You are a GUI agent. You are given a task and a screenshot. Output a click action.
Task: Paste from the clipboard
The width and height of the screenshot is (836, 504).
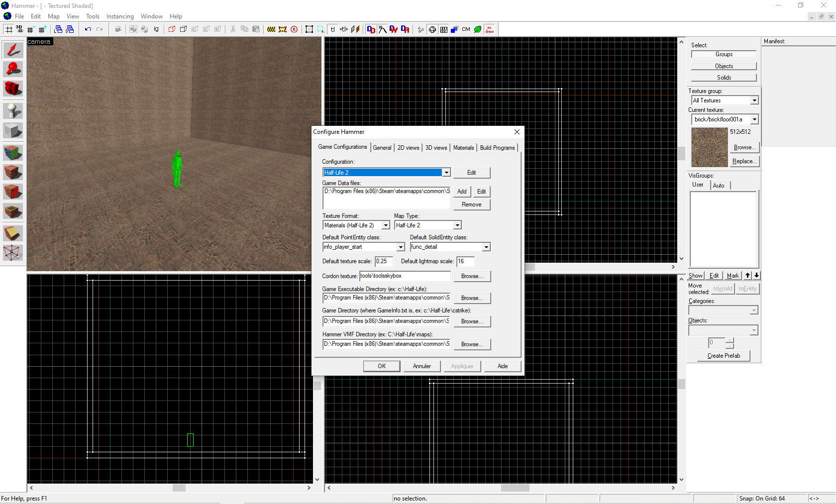click(256, 29)
